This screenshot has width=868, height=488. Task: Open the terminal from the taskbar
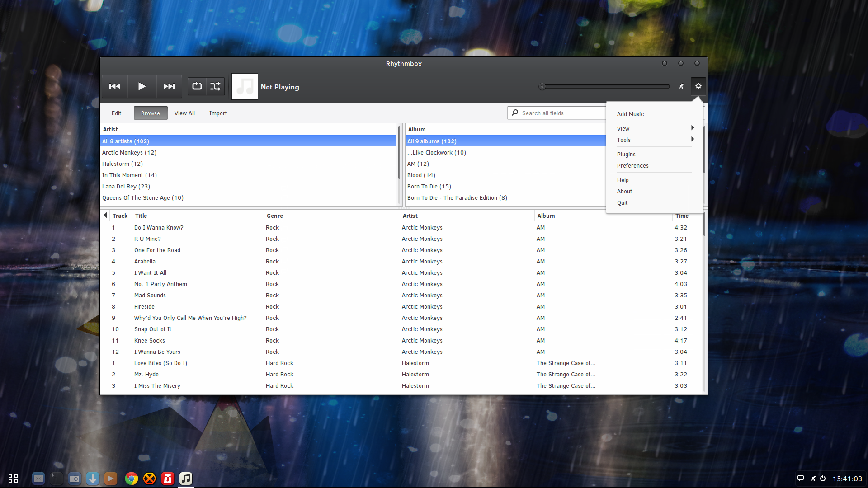point(57,478)
